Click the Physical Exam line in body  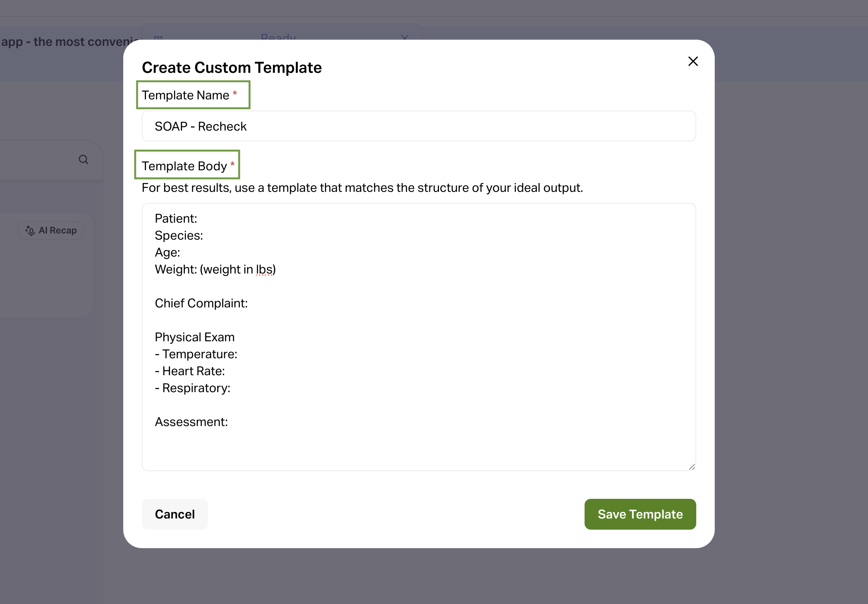tap(194, 337)
